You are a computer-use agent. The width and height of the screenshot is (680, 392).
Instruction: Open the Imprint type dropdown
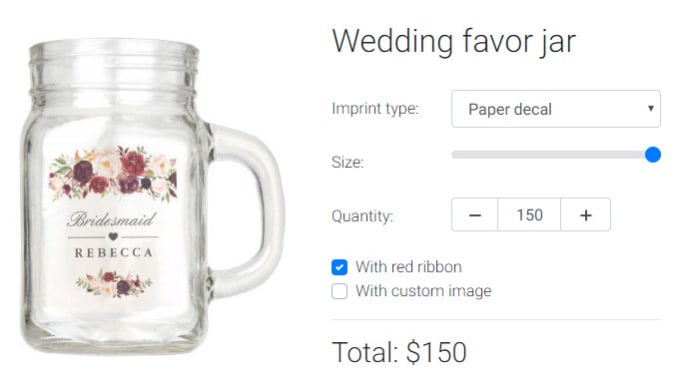pyautogui.click(x=556, y=109)
